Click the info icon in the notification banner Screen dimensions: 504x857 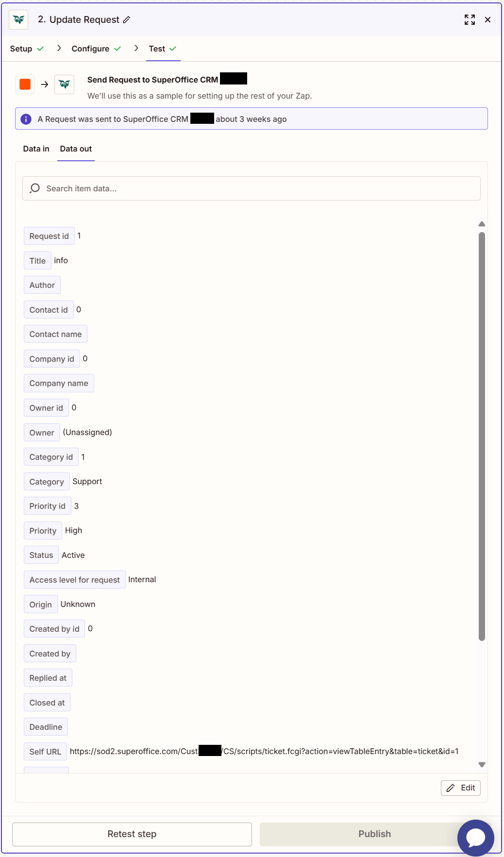pos(26,118)
